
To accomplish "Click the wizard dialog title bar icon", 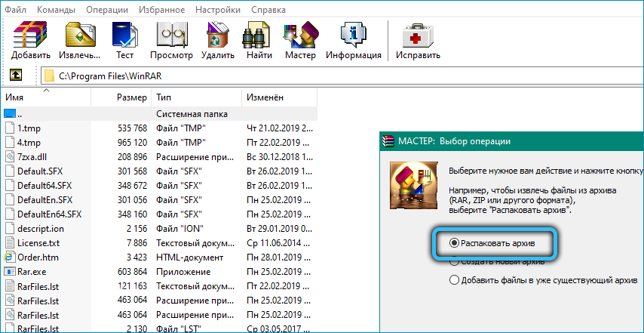I will [x=387, y=141].
